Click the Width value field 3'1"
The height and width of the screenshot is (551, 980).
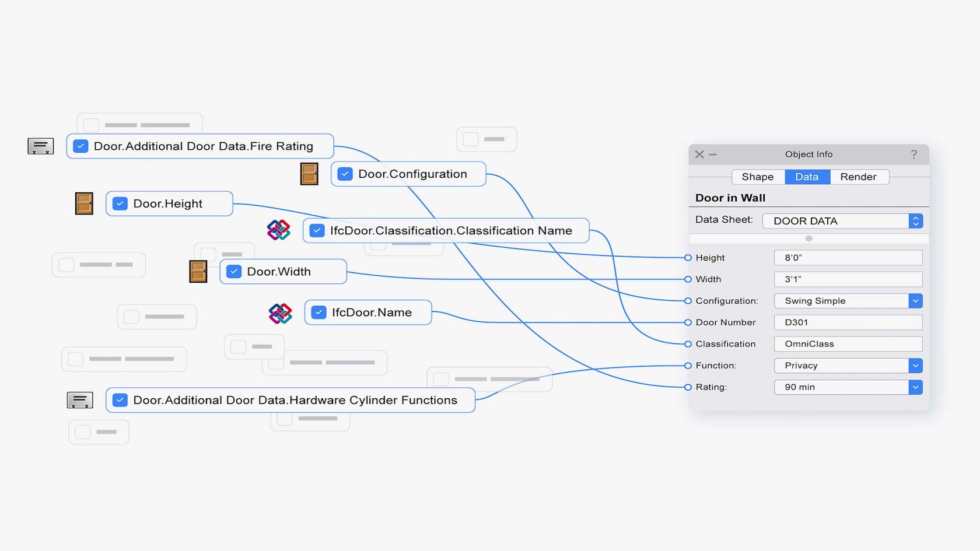pos(848,279)
